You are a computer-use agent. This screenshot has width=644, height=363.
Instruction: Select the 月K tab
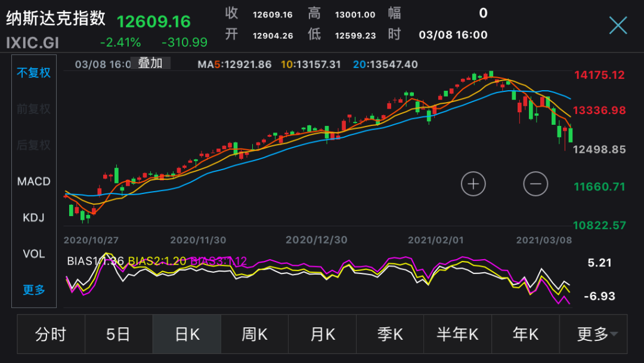coord(323,334)
